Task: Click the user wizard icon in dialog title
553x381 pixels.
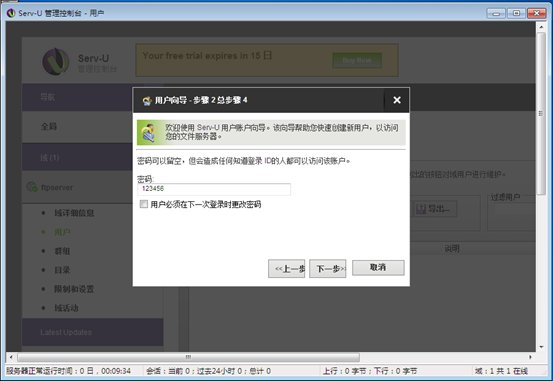Action: [147, 101]
